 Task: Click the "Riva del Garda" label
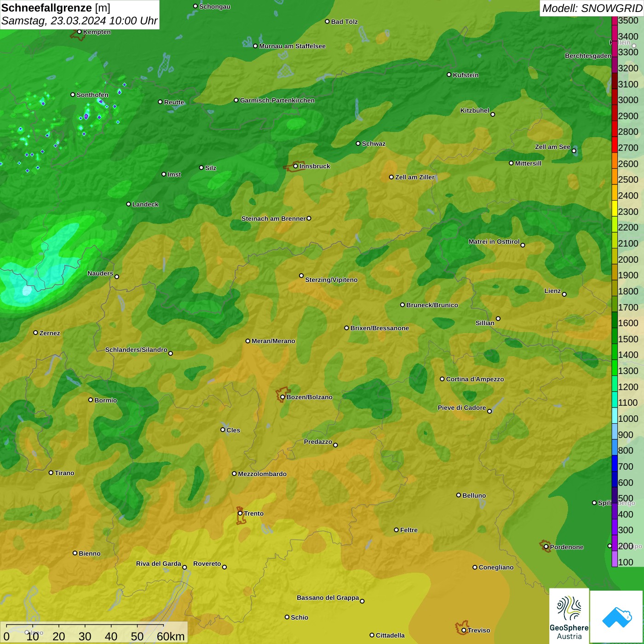click(159, 563)
